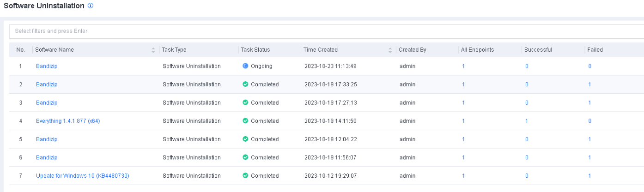Screen dimensions: 644x192
Task: Click All Endpoints count in row 1
Action: pos(463,66)
